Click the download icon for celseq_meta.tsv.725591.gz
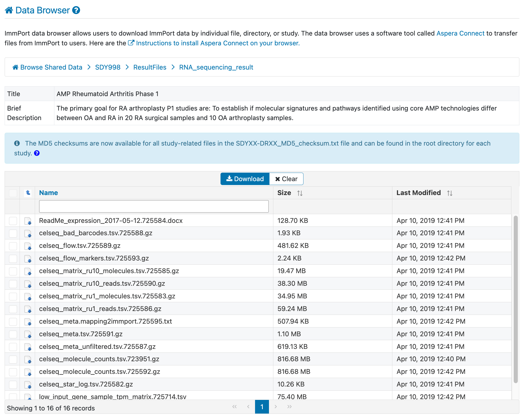 click(x=28, y=334)
